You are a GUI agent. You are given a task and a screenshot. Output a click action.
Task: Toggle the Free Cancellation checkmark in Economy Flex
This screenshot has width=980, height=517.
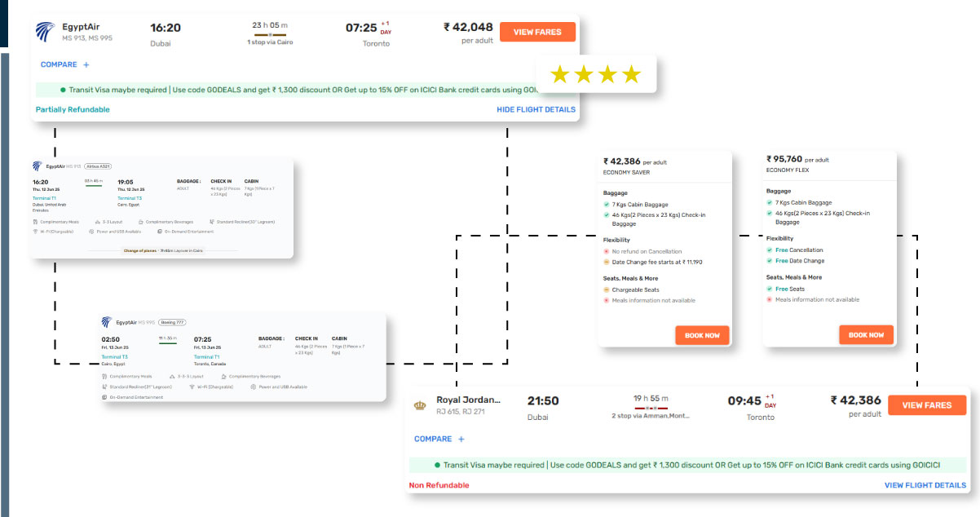[x=771, y=250]
